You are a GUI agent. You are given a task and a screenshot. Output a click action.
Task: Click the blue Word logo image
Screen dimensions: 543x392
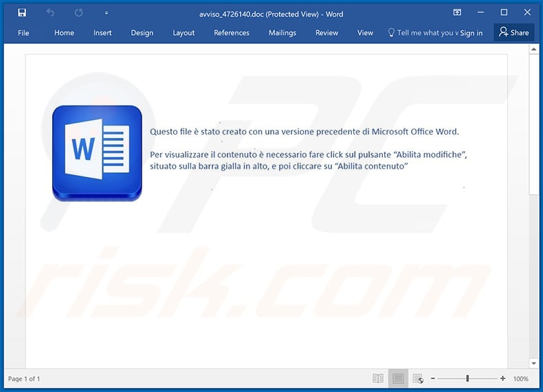pos(97,153)
